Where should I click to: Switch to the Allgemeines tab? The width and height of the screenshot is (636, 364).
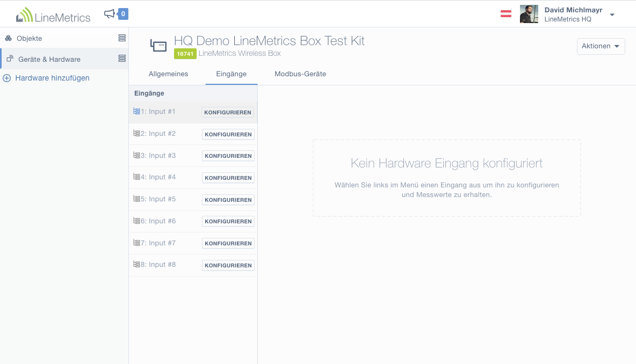click(x=168, y=74)
